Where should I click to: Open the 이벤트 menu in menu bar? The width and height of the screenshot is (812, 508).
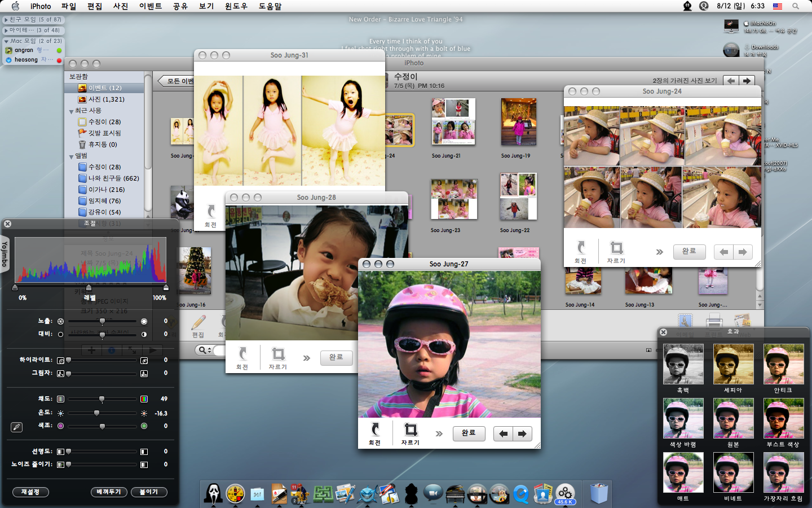click(x=151, y=6)
